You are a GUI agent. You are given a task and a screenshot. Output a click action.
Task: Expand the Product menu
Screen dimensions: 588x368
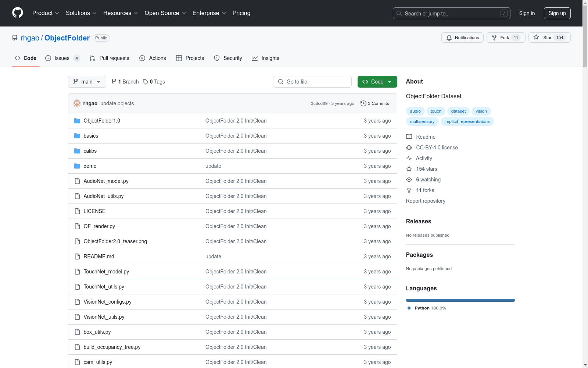[46, 13]
